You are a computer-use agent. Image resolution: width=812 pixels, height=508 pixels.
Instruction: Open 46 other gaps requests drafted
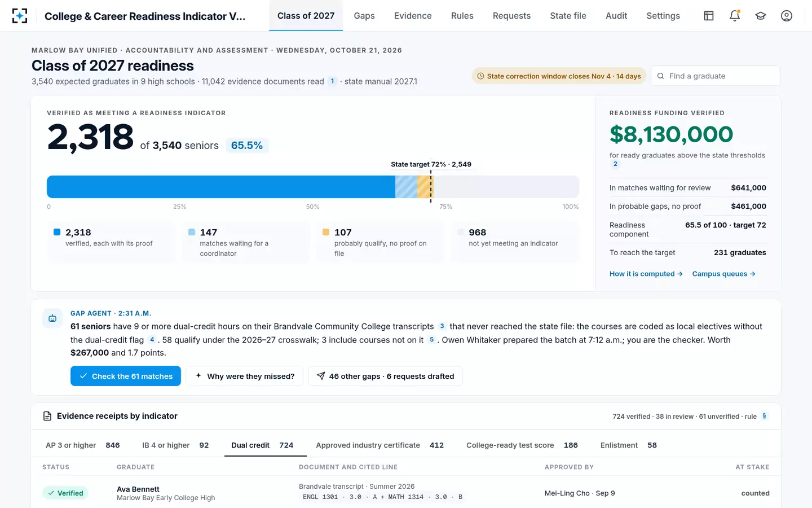385,376
